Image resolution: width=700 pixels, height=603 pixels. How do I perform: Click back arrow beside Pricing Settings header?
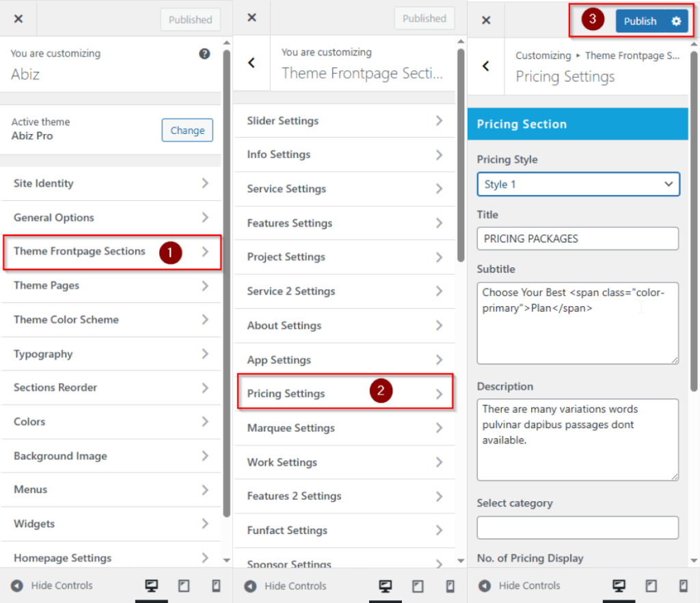[486, 66]
